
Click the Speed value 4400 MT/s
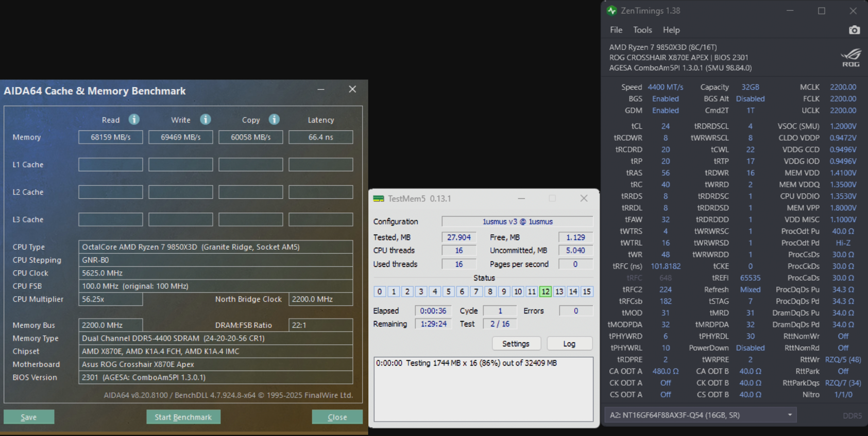(x=666, y=87)
